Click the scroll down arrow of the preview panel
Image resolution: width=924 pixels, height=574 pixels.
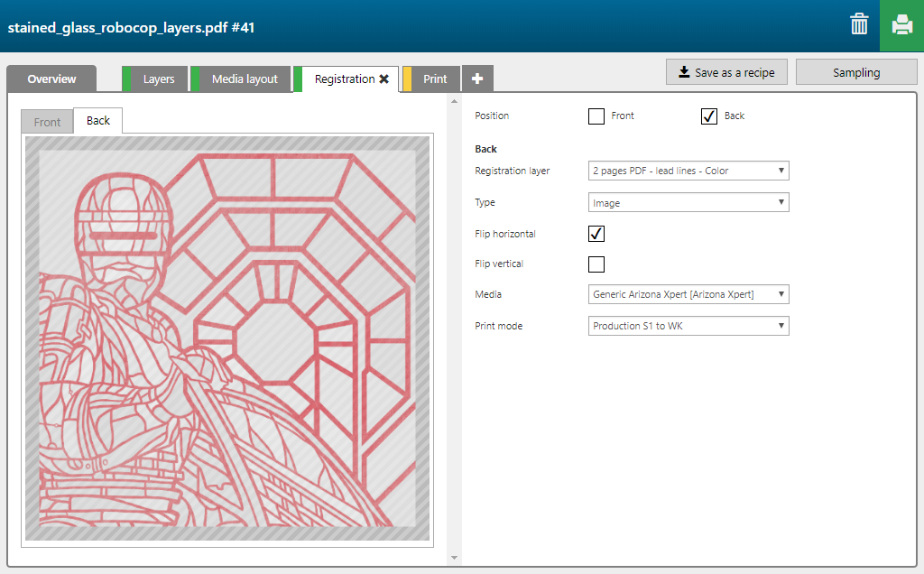[454, 558]
